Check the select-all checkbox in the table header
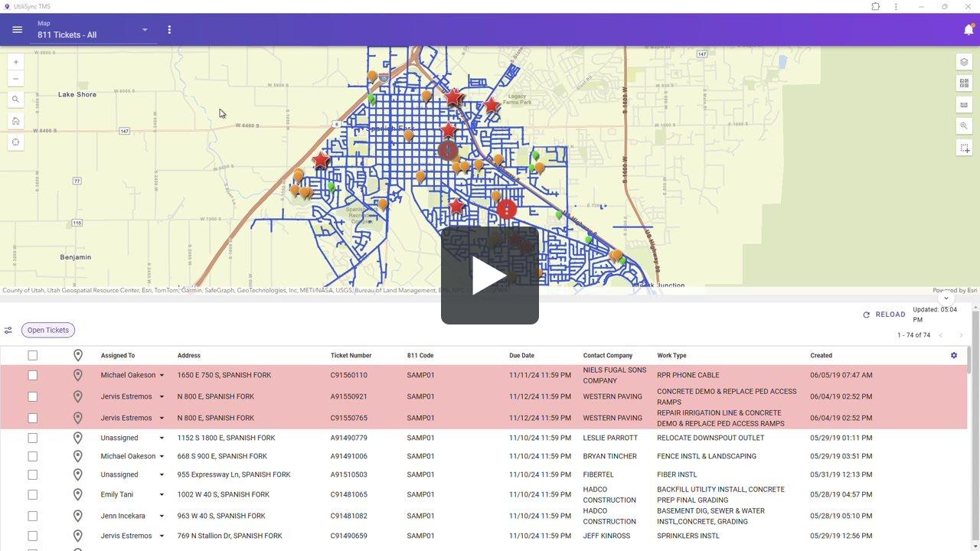 click(32, 355)
